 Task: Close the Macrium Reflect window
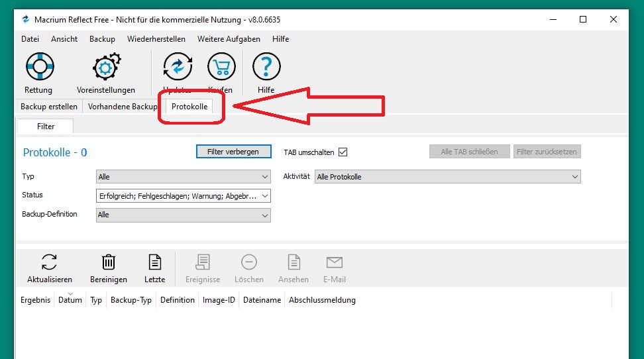(x=614, y=19)
